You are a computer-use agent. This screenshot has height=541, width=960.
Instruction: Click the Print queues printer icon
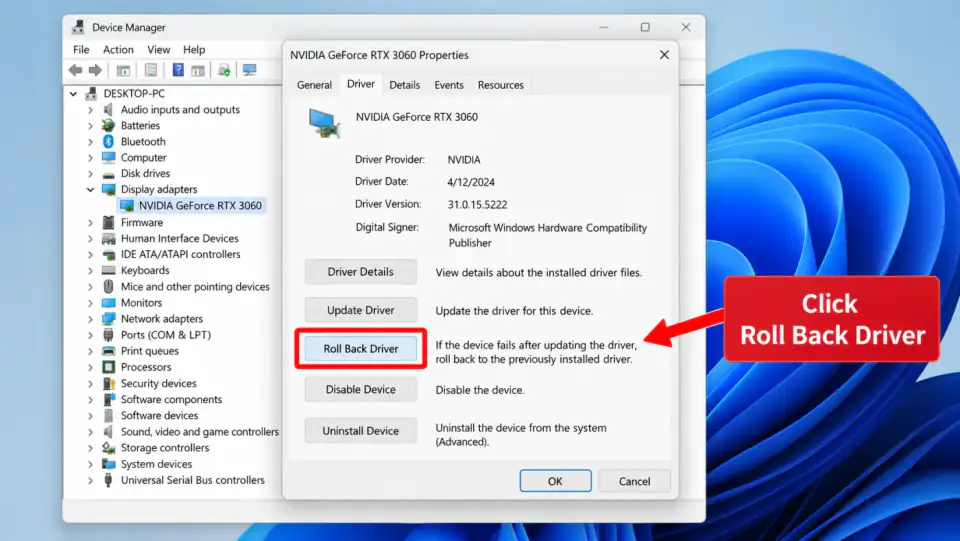tap(108, 351)
